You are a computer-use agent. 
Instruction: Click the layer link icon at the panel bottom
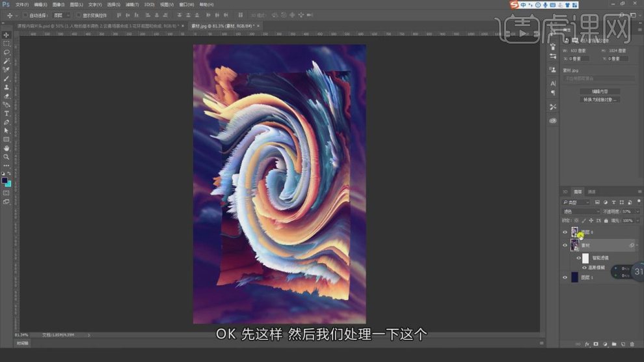578,344
